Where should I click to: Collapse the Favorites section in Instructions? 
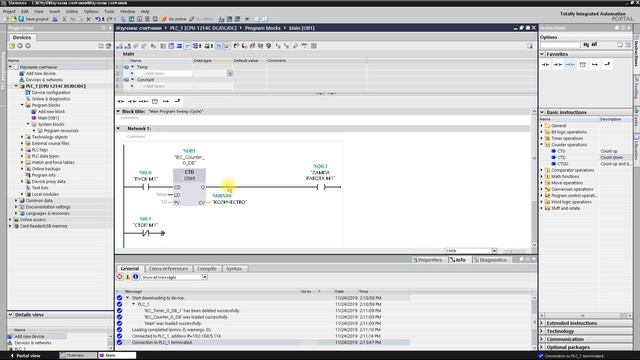[x=542, y=54]
